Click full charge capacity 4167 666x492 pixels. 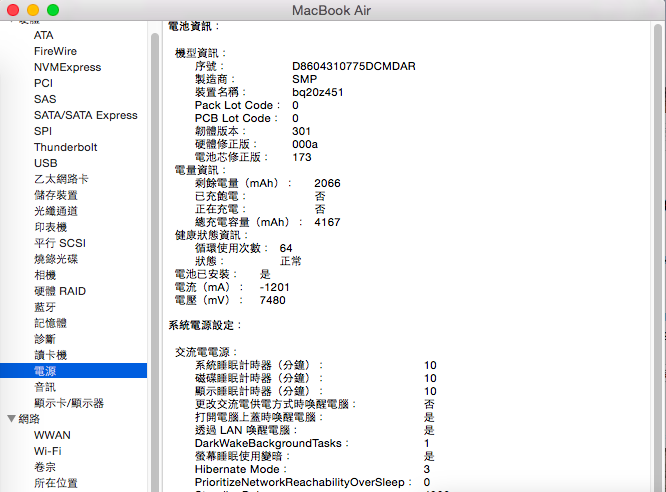point(327,222)
